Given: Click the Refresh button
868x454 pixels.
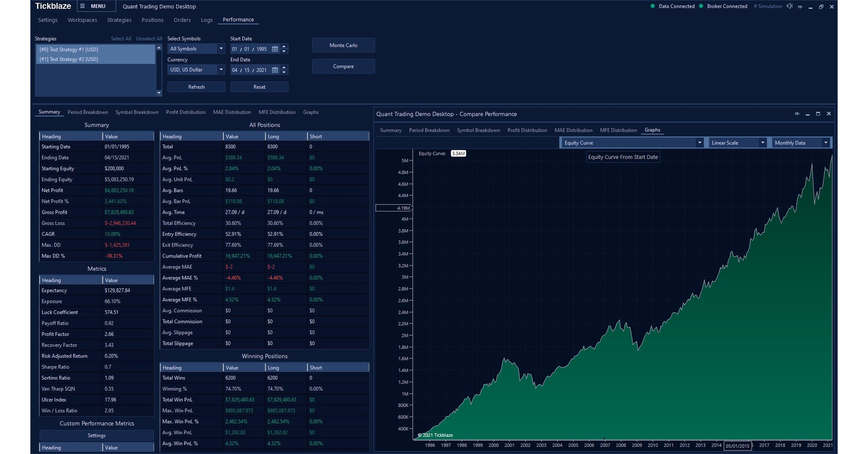Looking at the screenshot, I should pyautogui.click(x=196, y=87).
